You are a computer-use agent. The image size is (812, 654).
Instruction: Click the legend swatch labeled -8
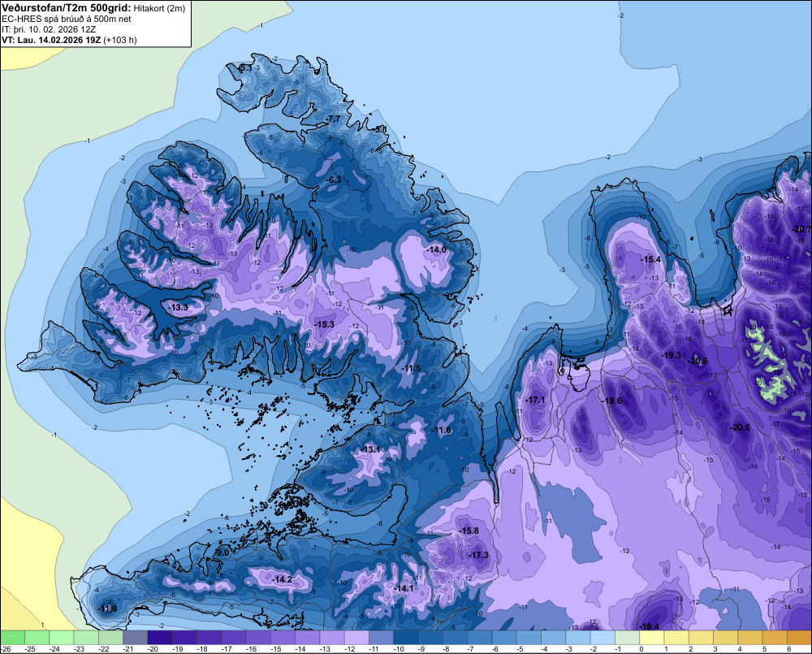456,638
